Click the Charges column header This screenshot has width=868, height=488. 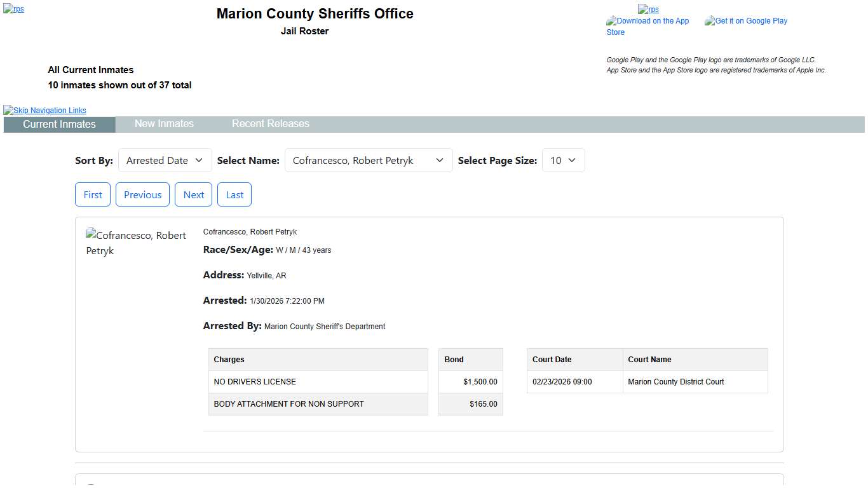pos(318,360)
